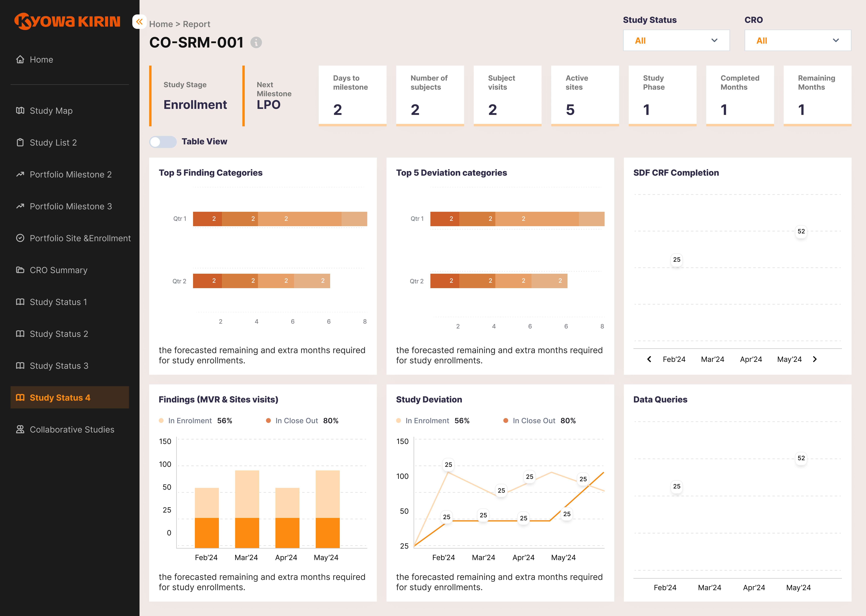The height and width of the screenshot is (616, 866).
Task: Click In Close Out legend swatch in Findings
Action: click(x=268, y=420)
